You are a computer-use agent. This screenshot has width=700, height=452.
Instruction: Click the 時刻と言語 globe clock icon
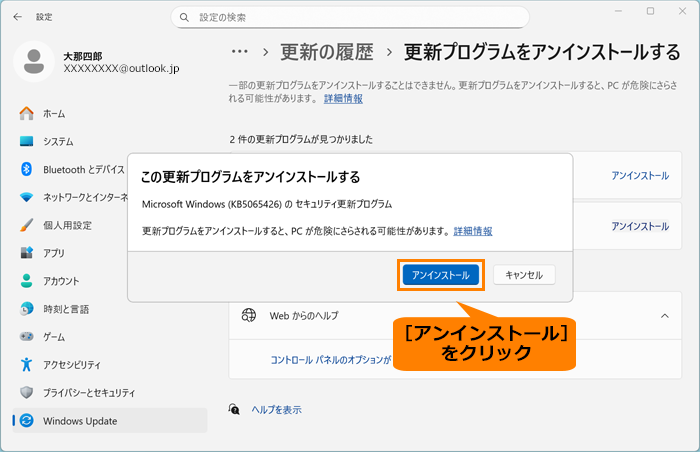coord(26,309)
